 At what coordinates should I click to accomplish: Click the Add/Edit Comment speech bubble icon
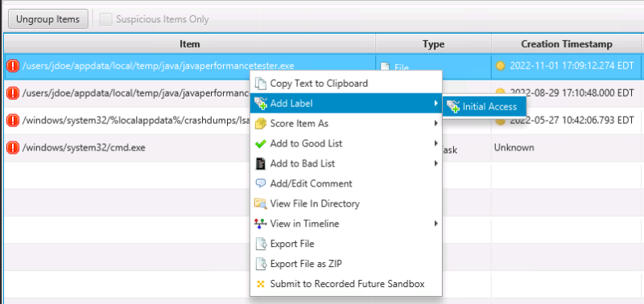(260, 183)
